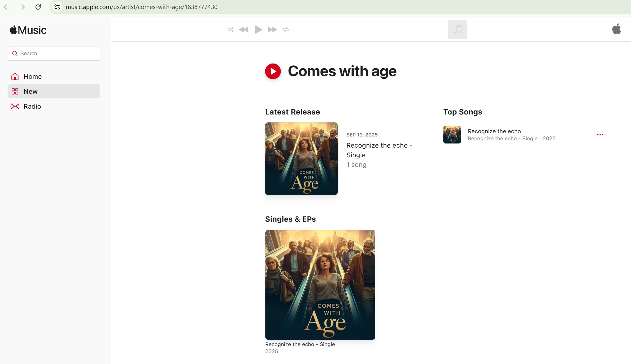Click the Apple Music logo
Screen dimensions: 631x364
28,30
